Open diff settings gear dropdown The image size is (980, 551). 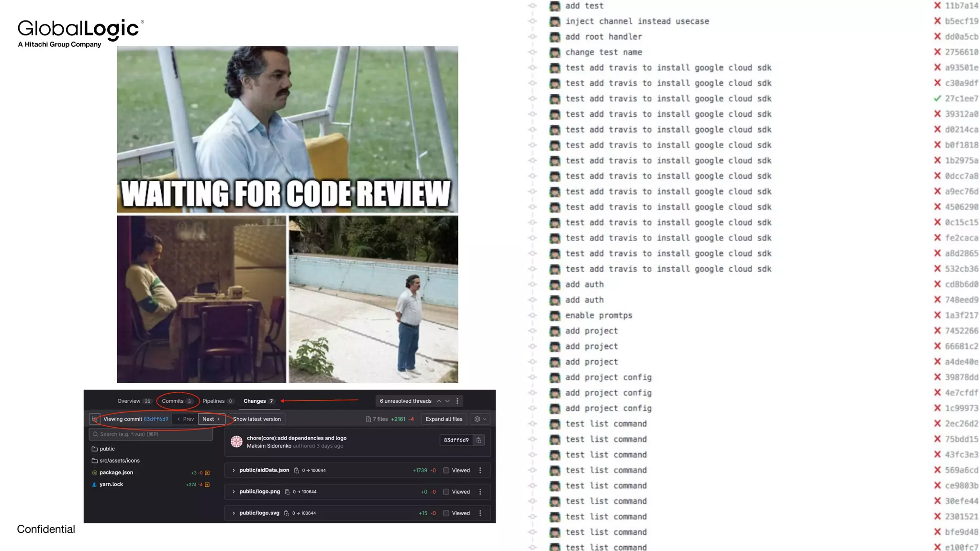click(480, 419)
